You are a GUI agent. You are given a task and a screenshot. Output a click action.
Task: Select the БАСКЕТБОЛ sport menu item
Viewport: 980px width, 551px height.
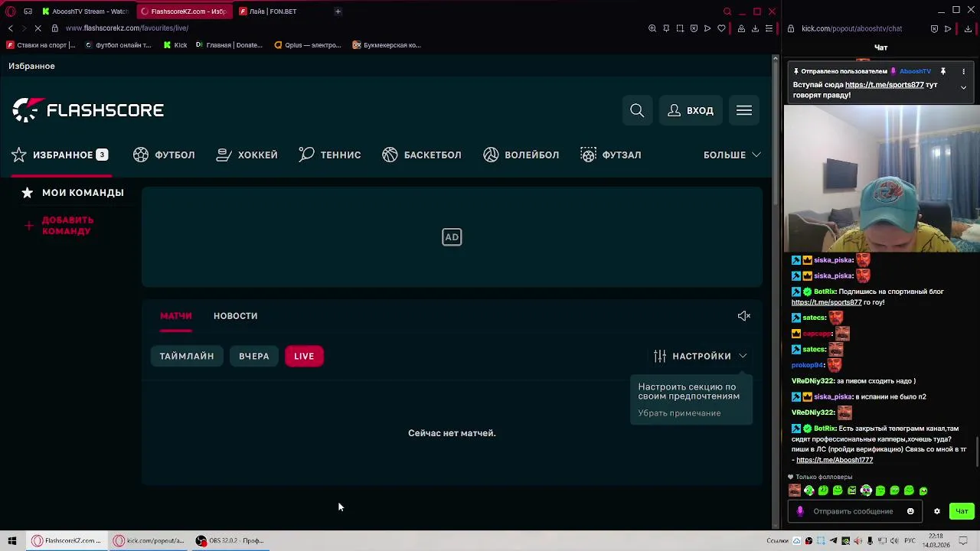(422, 155)
